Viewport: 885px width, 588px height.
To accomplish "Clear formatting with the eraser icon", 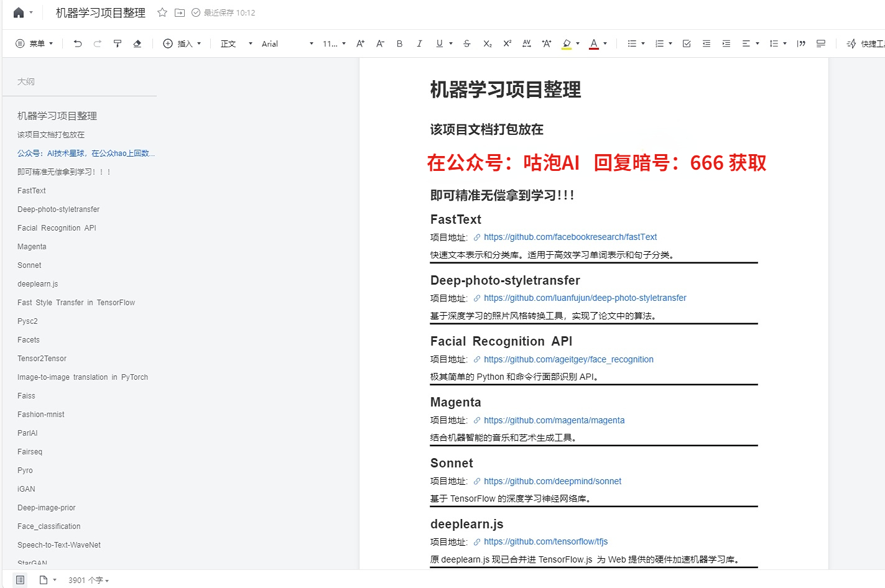I will pyautogui.click(x=137, y=44).
